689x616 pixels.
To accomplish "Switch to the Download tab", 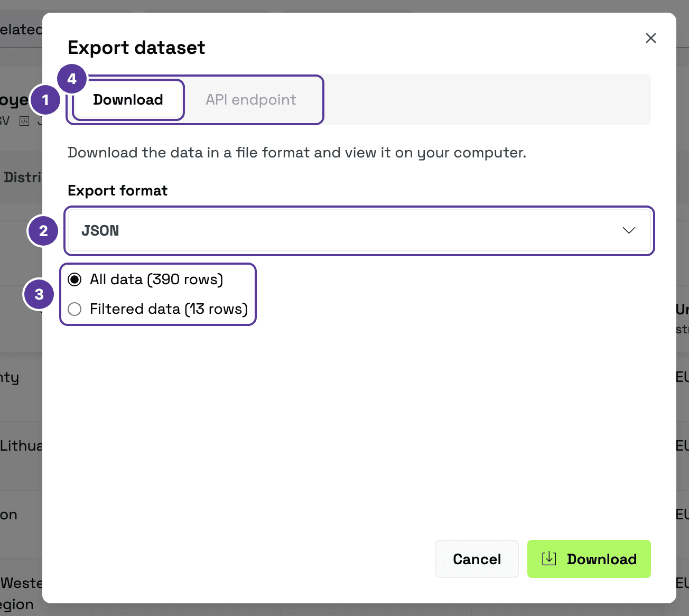I will tap(128, 100).
